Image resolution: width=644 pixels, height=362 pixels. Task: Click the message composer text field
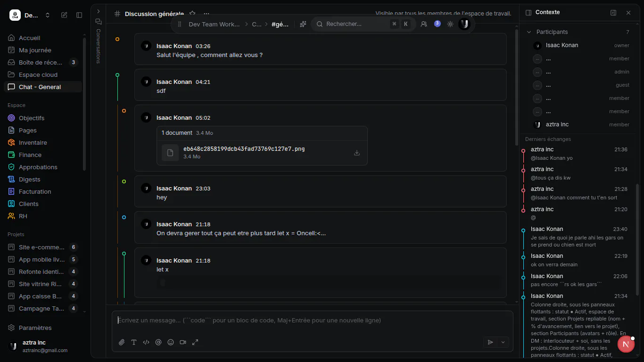pyautogui.click(x=312, y=321)
